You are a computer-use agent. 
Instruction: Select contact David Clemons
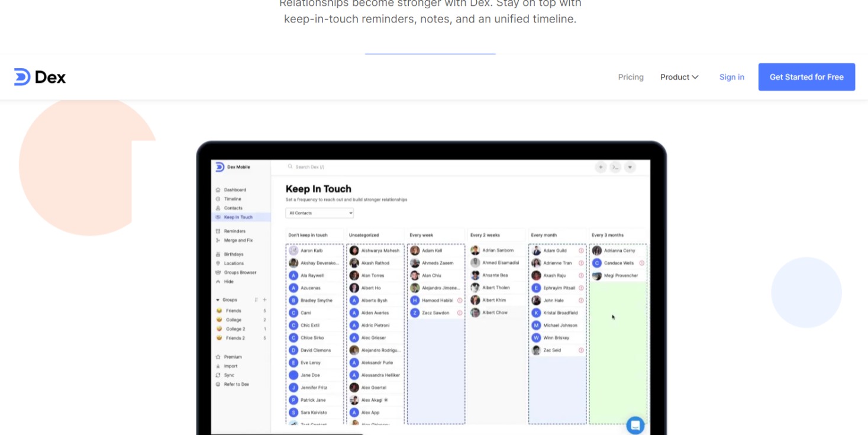(x=315, y=350)
